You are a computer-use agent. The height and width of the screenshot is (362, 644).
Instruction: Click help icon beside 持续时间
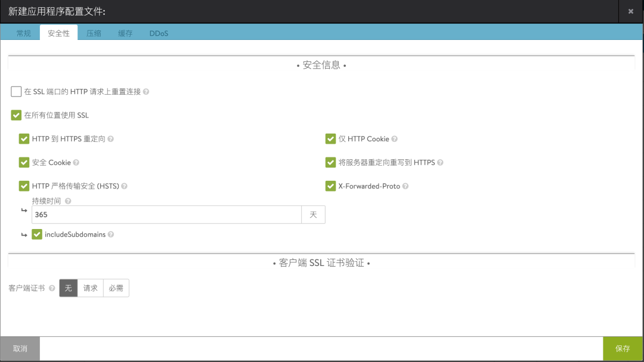tap(68, 201)
